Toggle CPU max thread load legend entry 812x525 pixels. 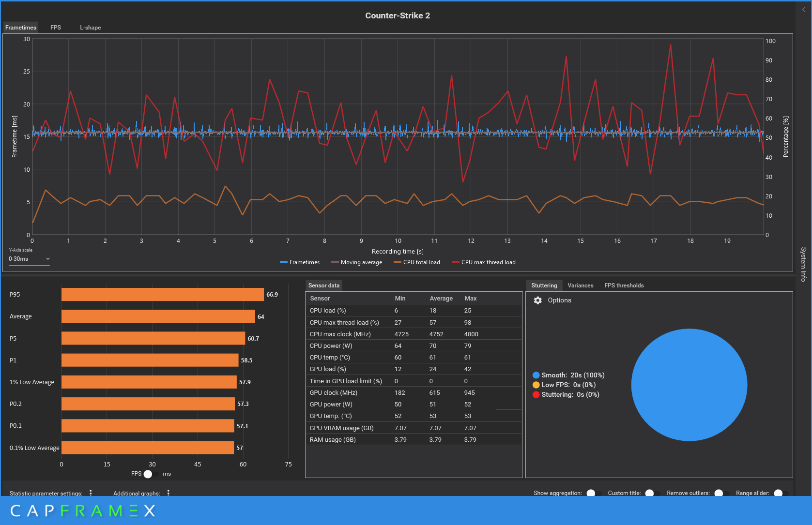pos(484,262)
